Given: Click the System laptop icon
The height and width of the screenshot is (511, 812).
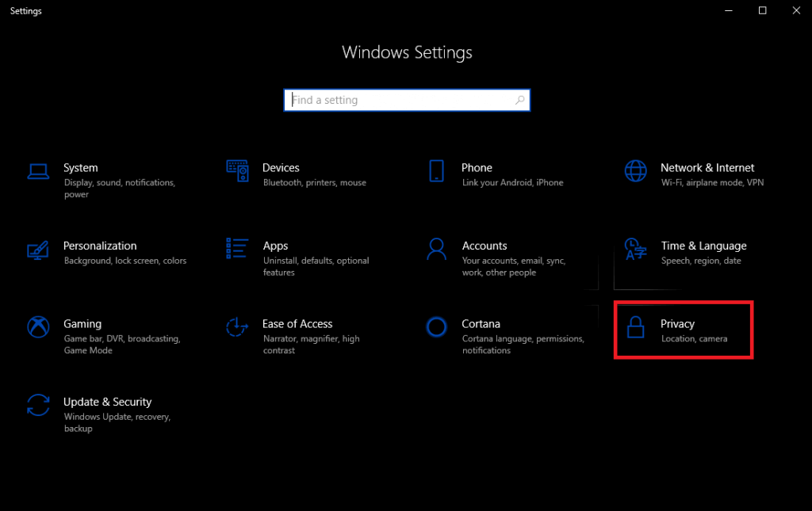Looking at the screenshot, I should coord(38,171).
